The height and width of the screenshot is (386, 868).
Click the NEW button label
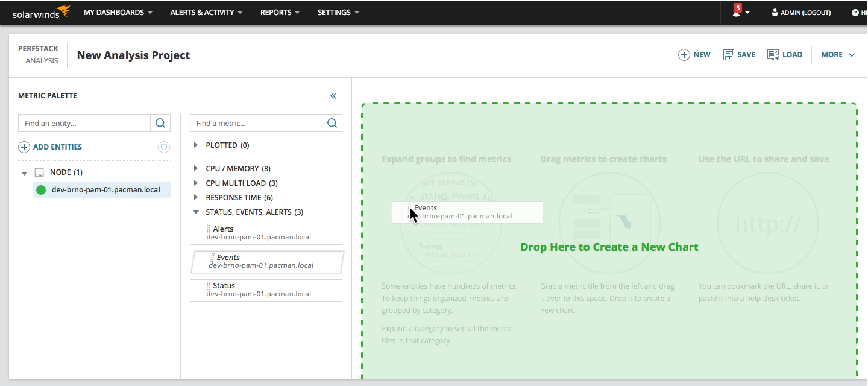click(x=702, y=55)
